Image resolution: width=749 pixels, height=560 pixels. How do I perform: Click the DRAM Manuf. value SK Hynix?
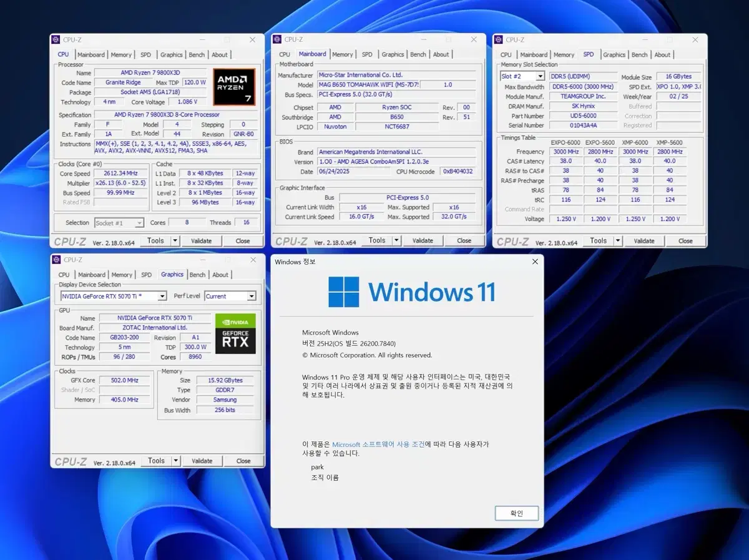[x=582, y=106]
